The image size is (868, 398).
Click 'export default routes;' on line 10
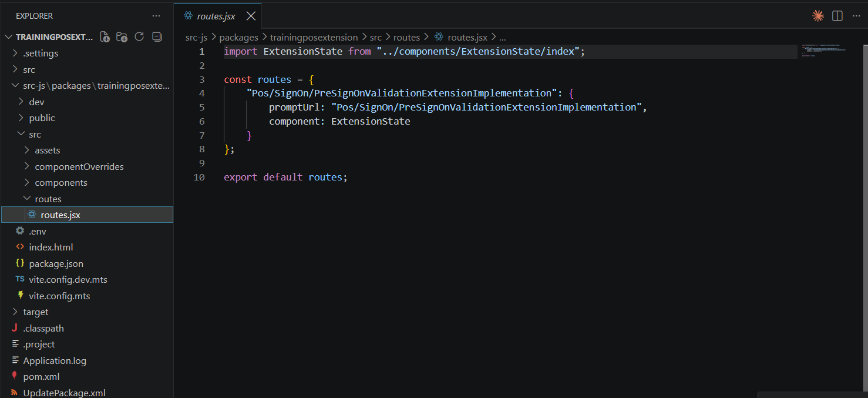click(x=285, y=176)
